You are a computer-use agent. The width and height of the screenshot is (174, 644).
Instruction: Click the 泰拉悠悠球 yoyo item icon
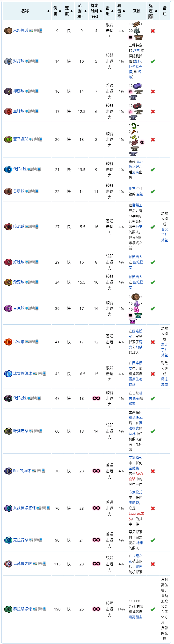point(8,609)
